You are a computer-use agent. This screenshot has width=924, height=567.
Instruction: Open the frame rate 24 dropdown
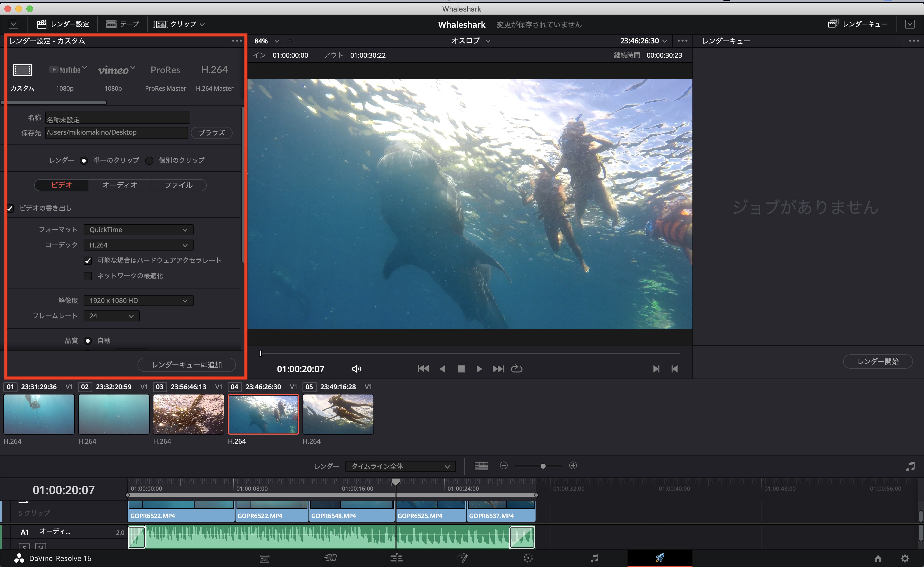111,316
